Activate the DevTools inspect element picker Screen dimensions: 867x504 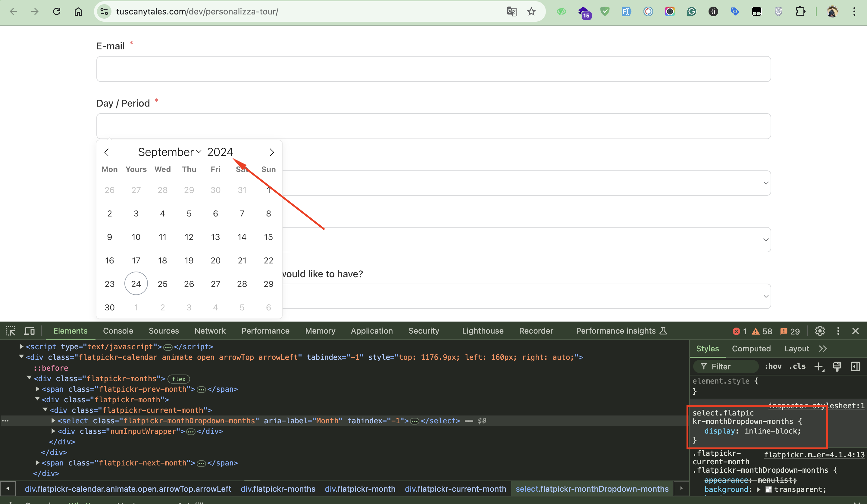pyautogui.click(x=11, y=331)
